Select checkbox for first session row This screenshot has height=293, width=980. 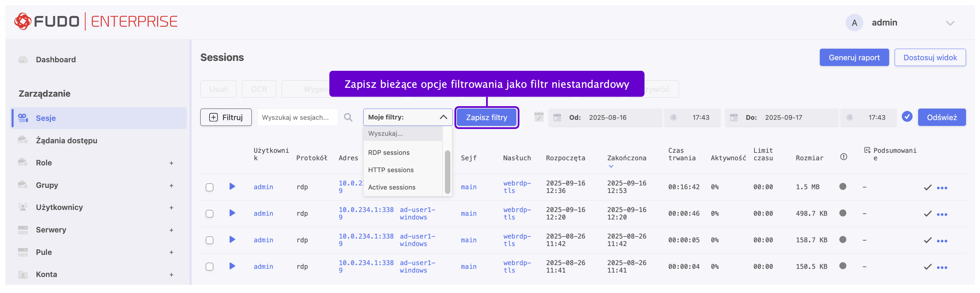pos(210,187)
